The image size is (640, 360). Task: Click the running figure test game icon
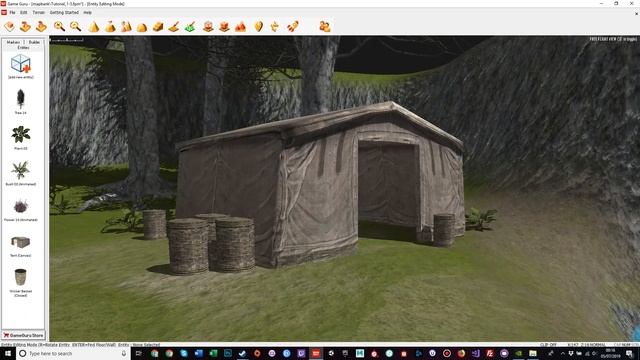(275, 27)
